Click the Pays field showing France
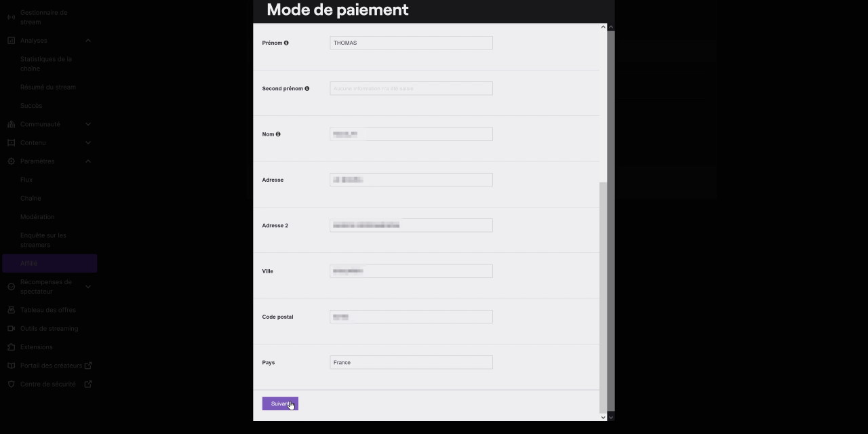Viewport: 868px width, 434px height. click(x=411, y=363)
